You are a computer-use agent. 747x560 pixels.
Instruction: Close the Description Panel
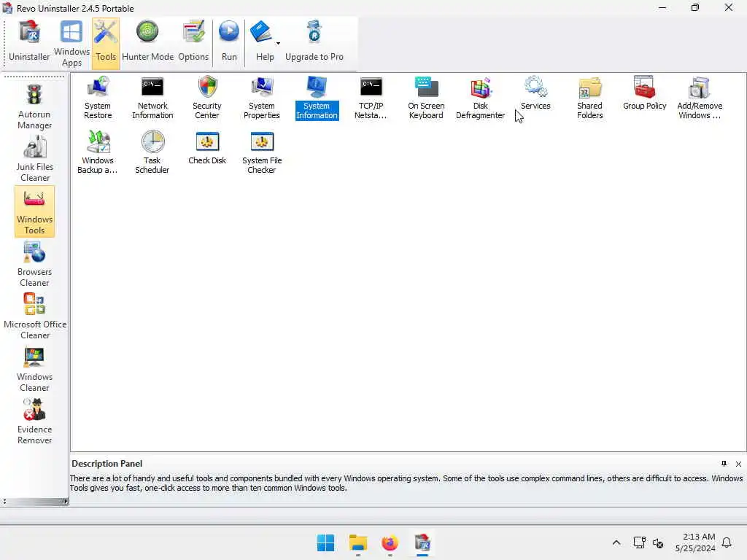738,464
